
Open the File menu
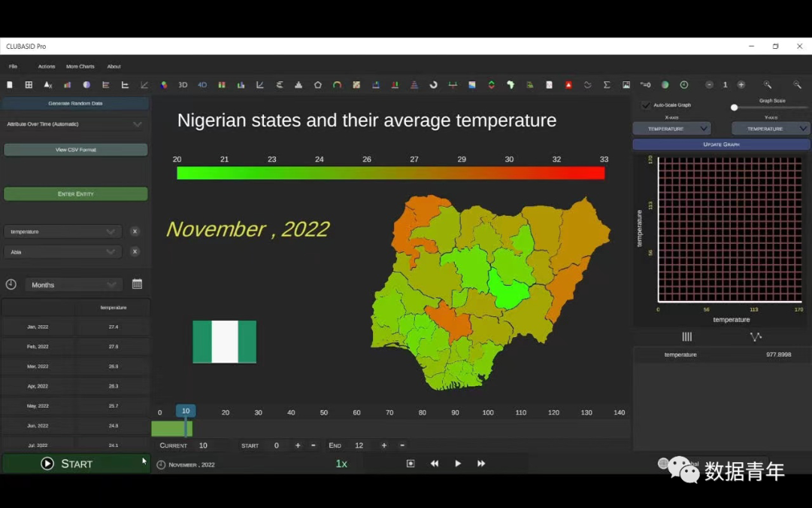pos(13,66)
